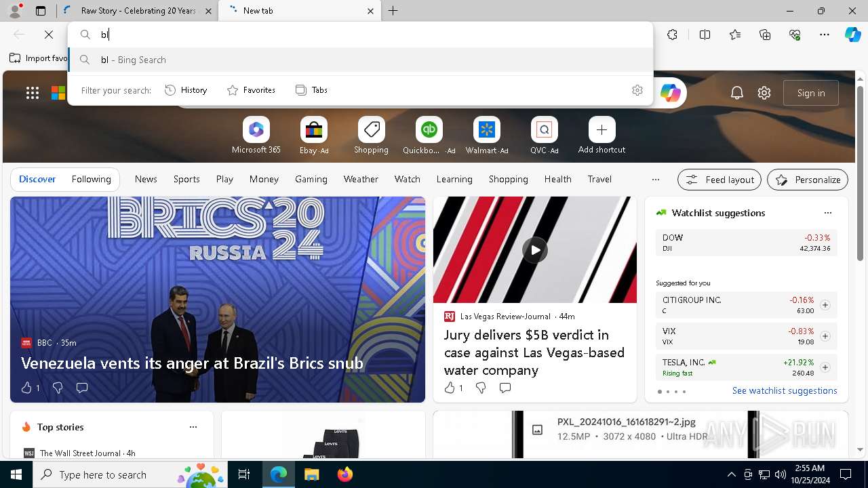The height and width of the screenshot is (488, 868).
Task: Open Settings and more ellipsis menu
Action: 825,35
